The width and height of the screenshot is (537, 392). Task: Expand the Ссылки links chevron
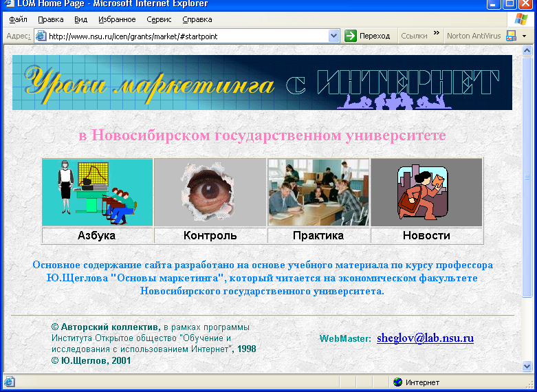pyautogui.click(x=436, y=33)
